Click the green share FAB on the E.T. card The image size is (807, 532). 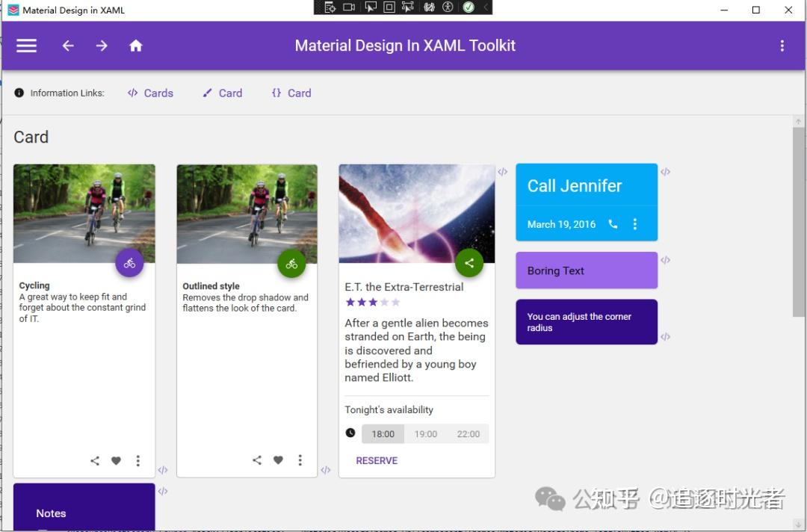point(469,262)
